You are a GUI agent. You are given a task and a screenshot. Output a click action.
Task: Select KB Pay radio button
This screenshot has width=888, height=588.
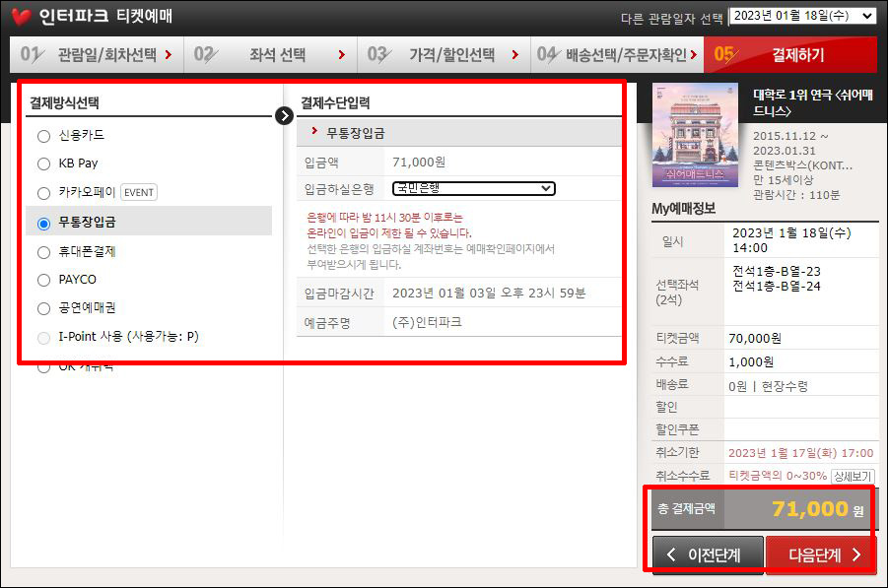43,164
